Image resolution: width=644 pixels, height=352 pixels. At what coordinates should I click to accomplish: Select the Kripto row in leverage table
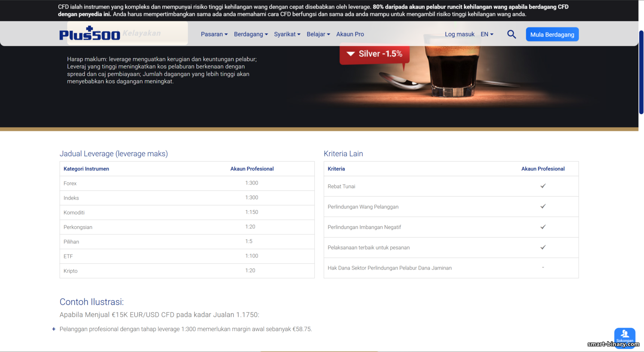coord(187,271)
